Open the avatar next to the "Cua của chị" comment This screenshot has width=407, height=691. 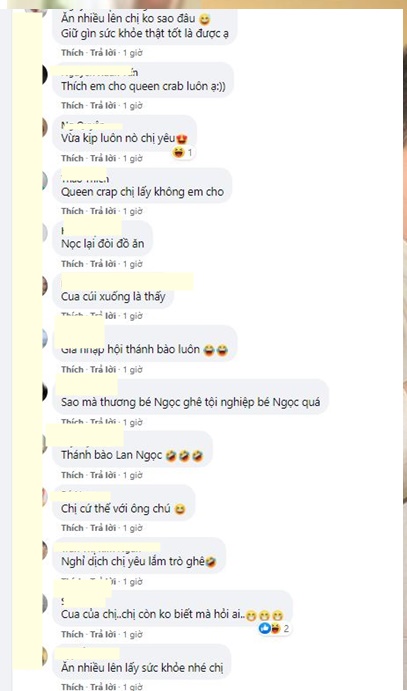45,603
